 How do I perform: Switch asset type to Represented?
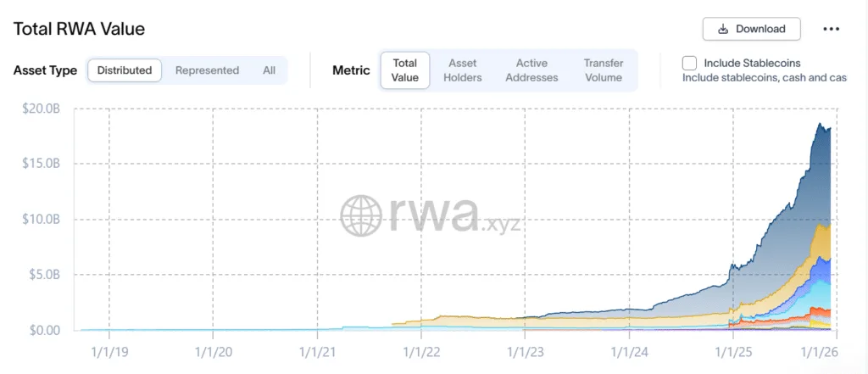(x=207, y=70)
